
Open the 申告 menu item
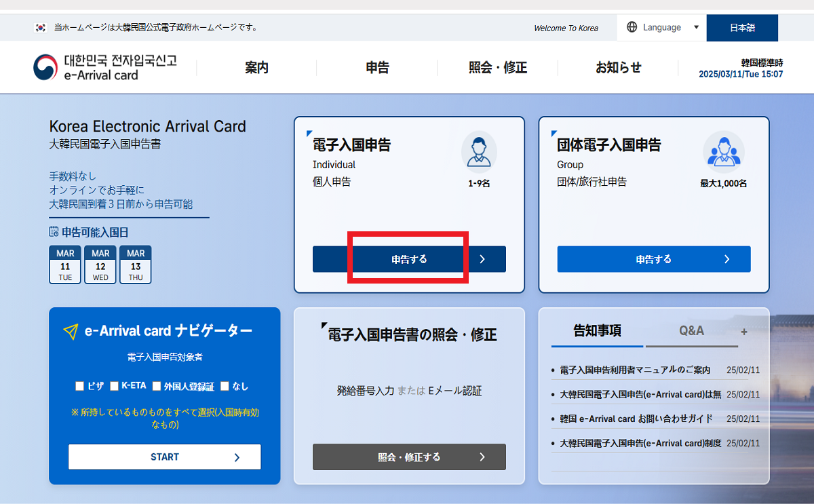point(377,67)
